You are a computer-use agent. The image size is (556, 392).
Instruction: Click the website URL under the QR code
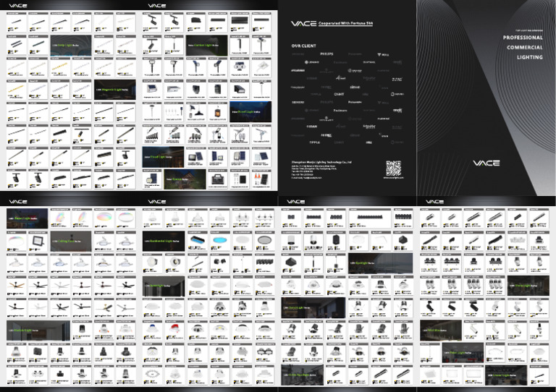click(x=393, y=178)
